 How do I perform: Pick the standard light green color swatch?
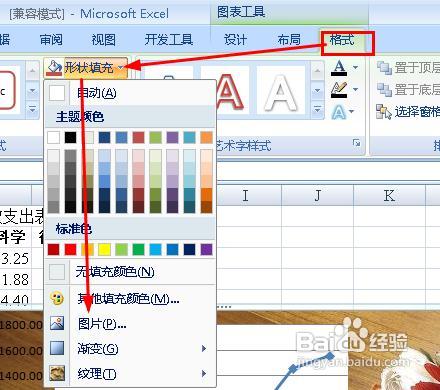click(x=121, y=249)
